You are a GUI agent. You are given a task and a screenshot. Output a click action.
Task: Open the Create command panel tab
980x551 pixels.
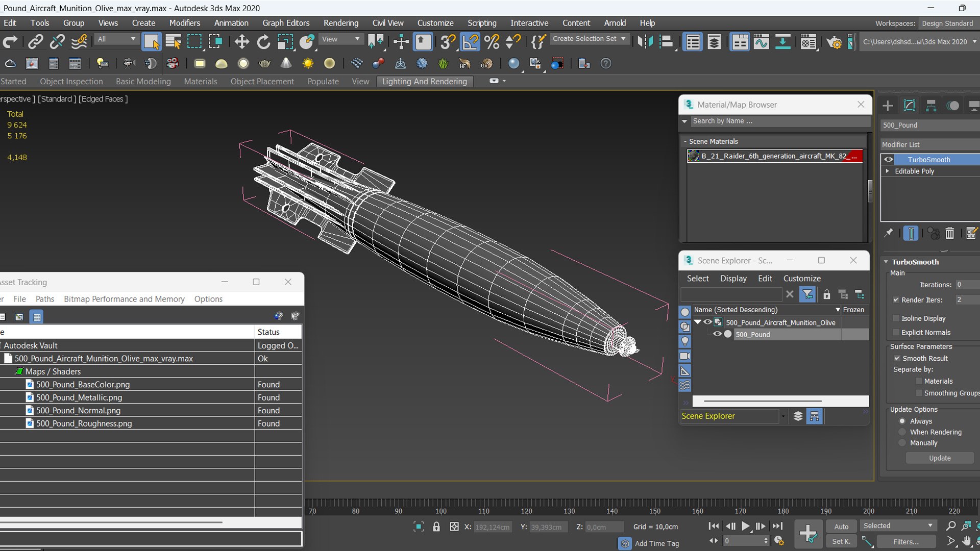(888, 106)
